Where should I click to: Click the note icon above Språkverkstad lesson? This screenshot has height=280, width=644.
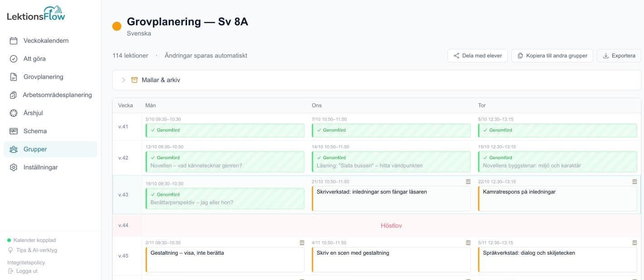click(634, 242)
